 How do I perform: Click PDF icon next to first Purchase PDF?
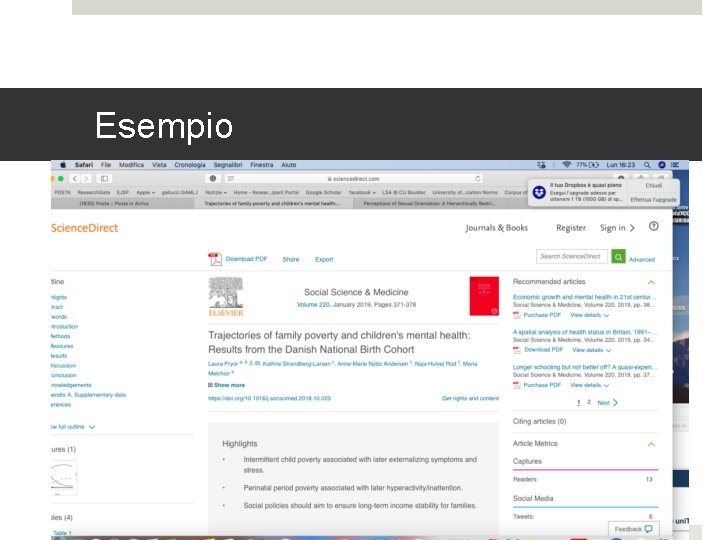(517, 315)
